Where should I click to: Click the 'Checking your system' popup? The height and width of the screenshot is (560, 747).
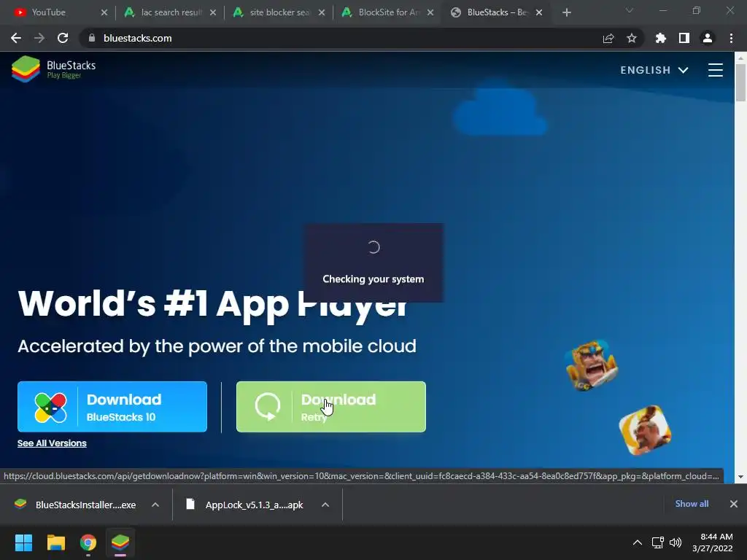point(373,262)
